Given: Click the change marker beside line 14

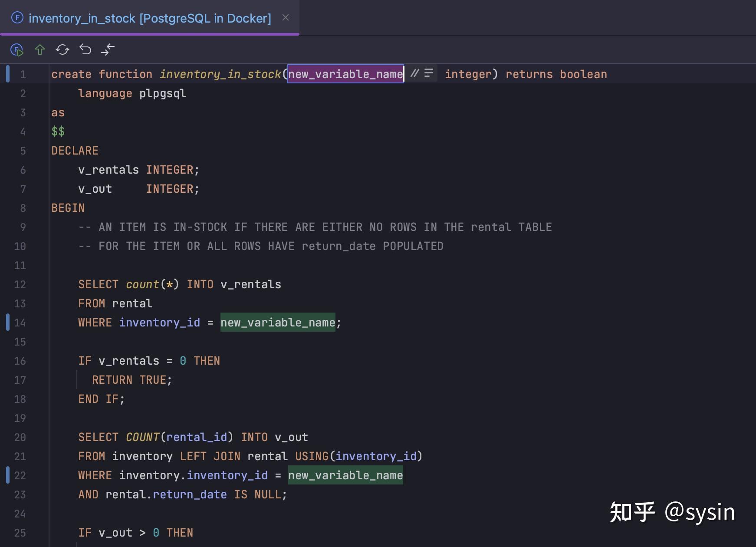Looking at the screenshot, I should 7,323.
